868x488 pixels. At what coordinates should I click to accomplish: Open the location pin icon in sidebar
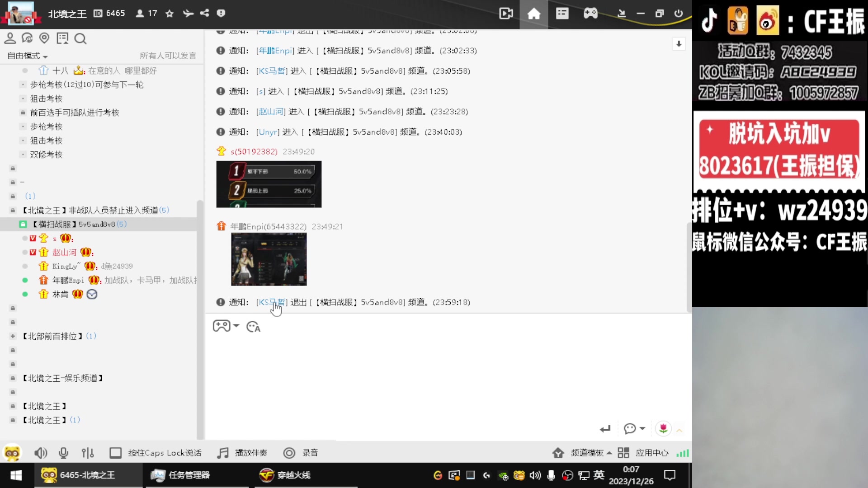[x=44, y=38]
